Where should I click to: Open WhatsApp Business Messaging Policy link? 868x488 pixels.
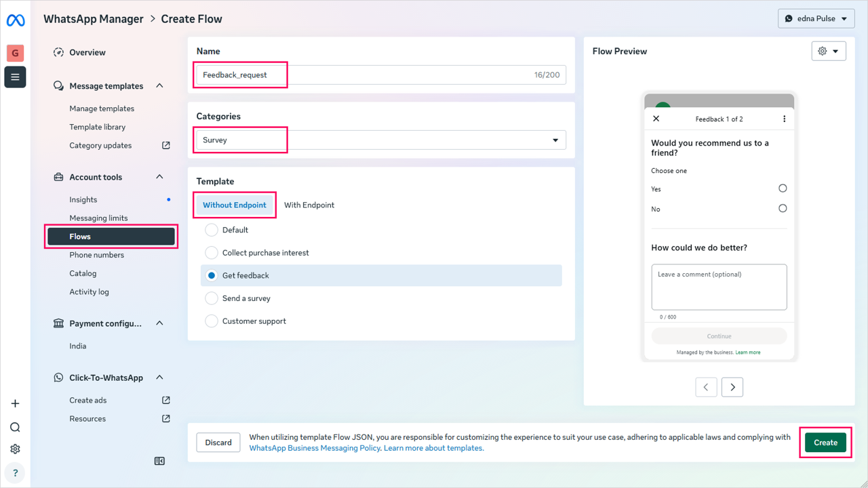(315, 448)
